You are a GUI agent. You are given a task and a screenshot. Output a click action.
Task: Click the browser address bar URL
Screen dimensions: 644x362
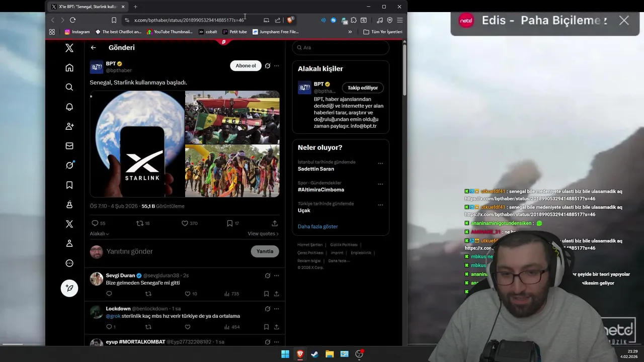tap(189, 20)
